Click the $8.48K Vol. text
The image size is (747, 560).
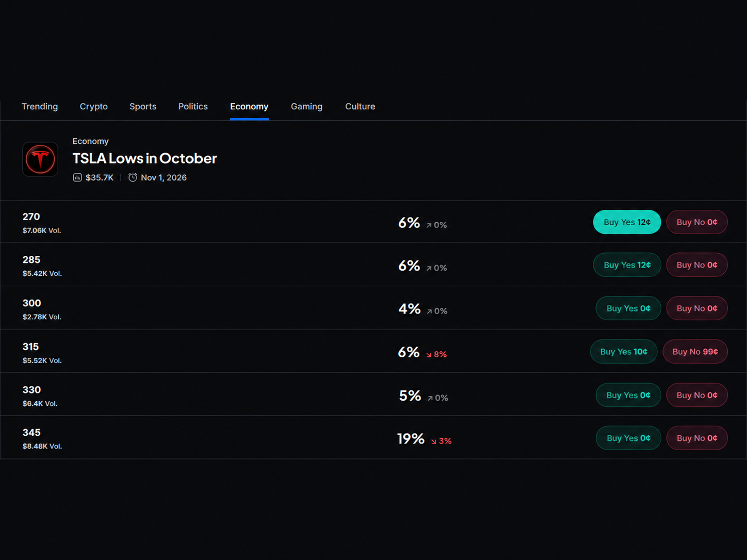[42, 446]
